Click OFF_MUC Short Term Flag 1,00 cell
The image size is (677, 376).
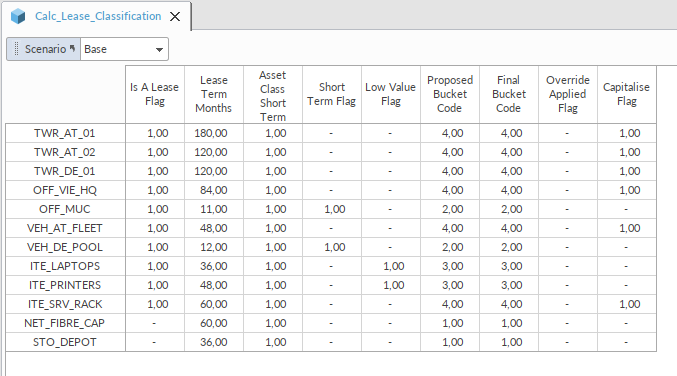[332, 209]
